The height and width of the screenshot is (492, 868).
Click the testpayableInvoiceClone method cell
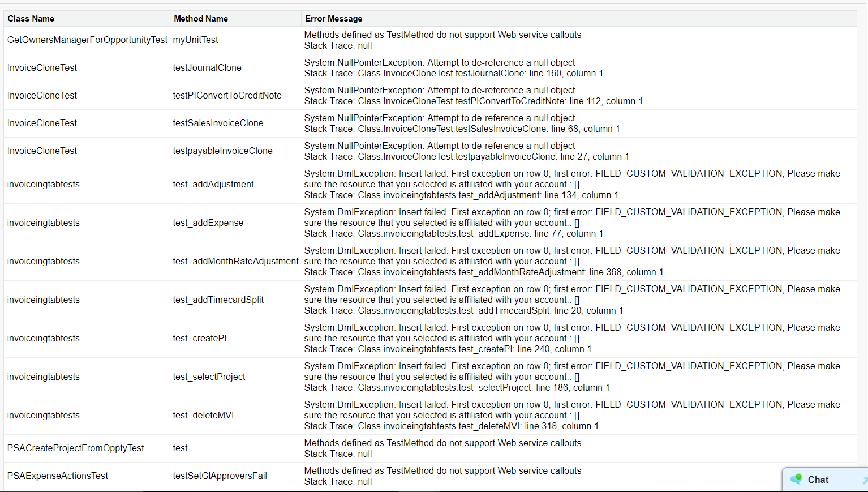(222, 151)
